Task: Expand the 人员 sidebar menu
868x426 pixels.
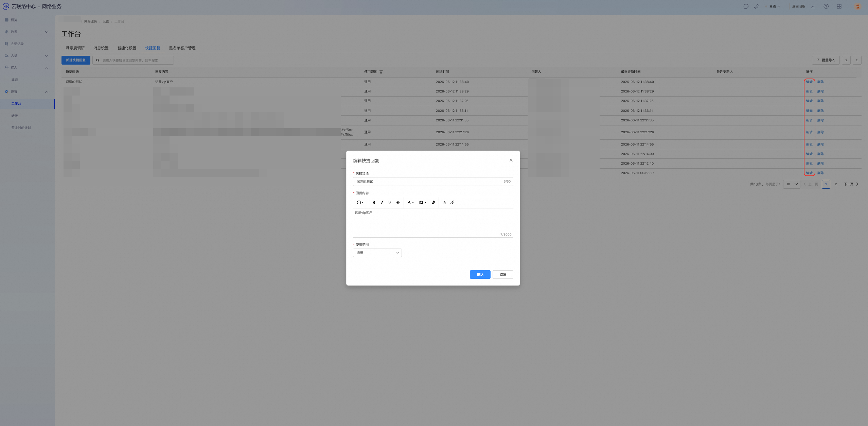Action: 27,56
